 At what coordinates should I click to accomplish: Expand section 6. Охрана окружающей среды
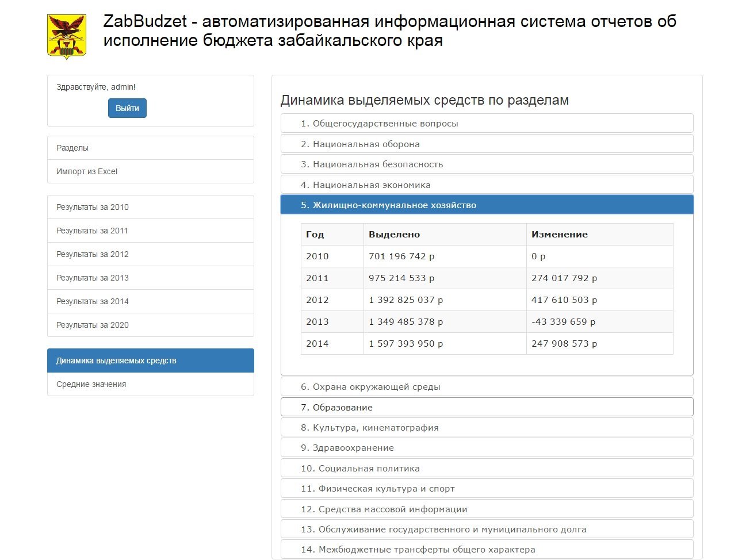487,387
